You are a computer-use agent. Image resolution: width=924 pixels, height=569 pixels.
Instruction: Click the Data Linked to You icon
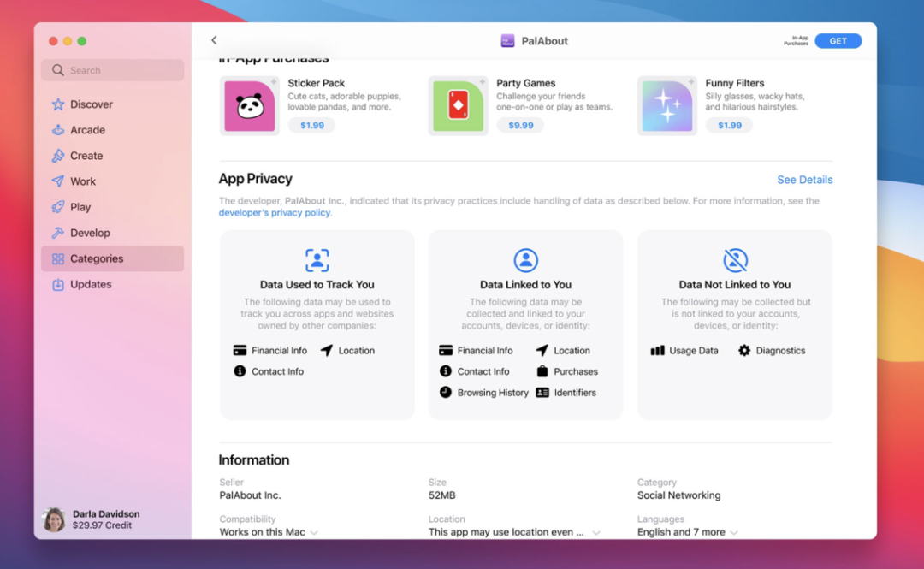point(525,260)
